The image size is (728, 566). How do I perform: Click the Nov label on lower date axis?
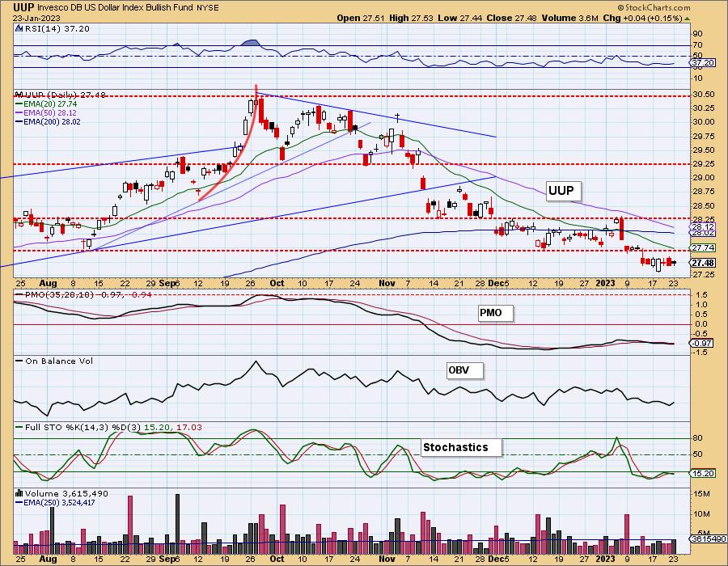click(x=387, y=559)
